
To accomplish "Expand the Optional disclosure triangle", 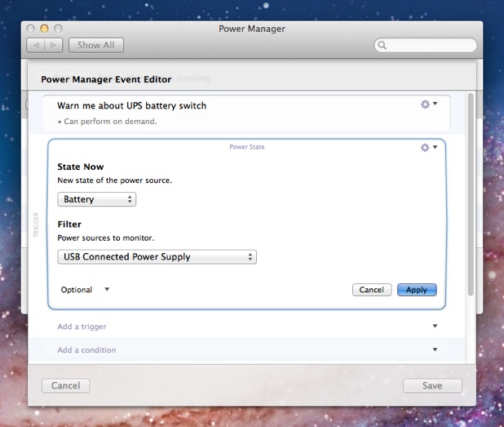I will pyautogui.click(x=107, y=289).
